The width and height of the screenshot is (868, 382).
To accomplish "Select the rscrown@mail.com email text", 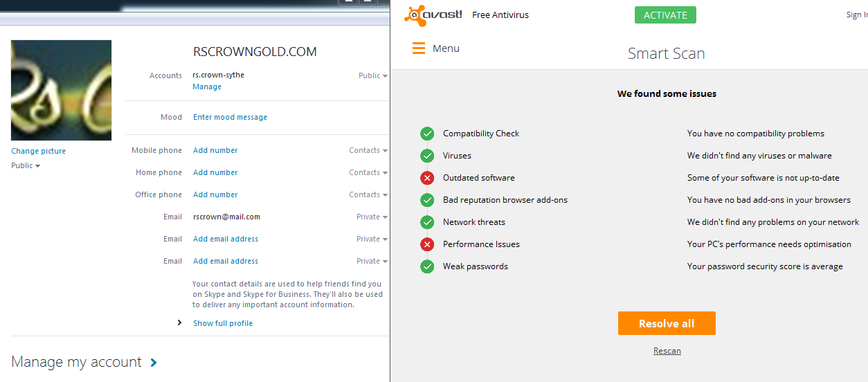I will pyautogui.click(x=226, y=217).
